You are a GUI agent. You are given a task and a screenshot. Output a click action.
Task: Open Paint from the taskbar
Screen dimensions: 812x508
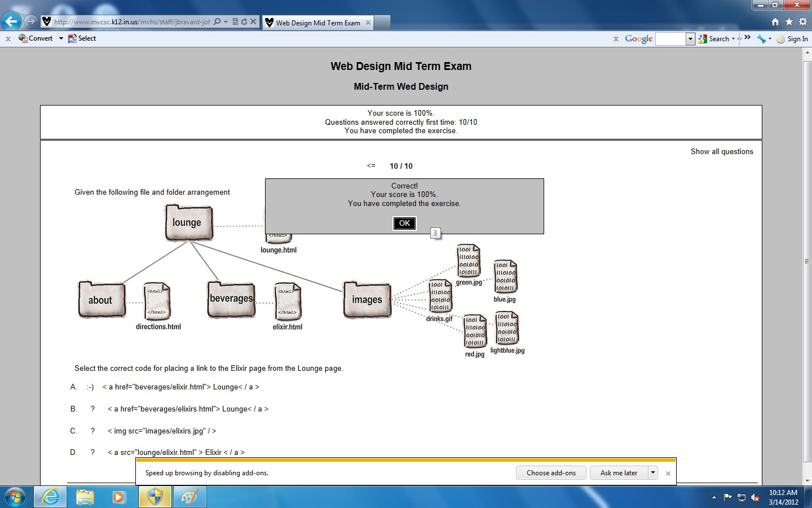coord(189,497)
